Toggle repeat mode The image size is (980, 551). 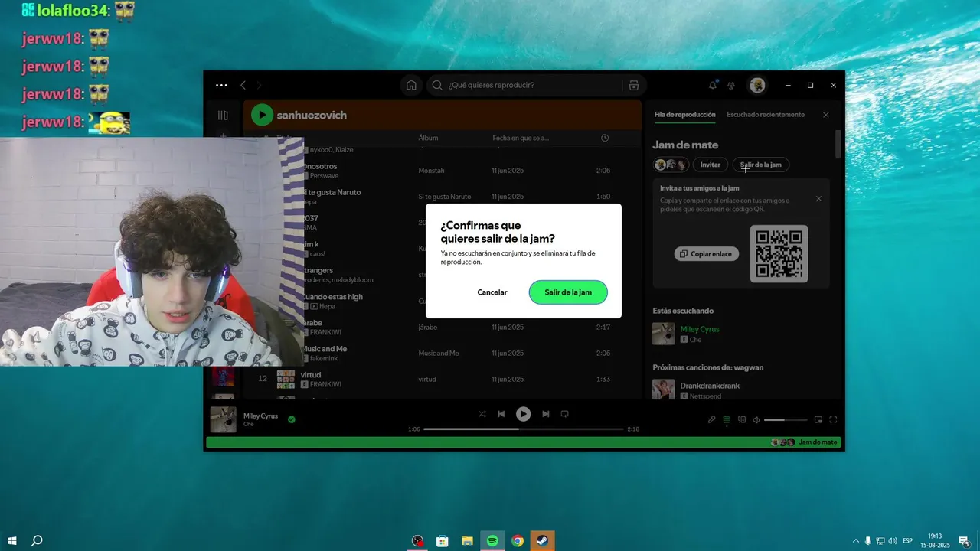[565, 414]
